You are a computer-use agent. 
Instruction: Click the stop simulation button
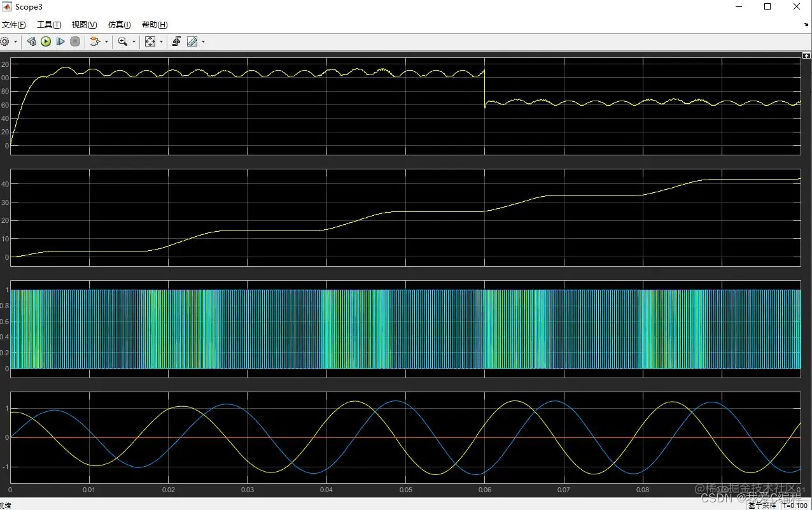pos(75,41)
